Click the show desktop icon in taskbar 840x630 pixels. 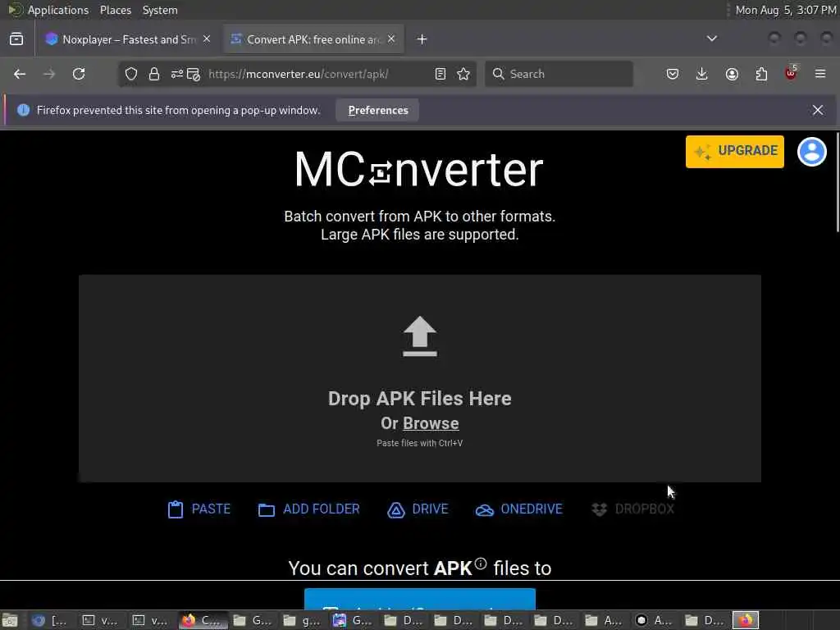pos(10,620)
